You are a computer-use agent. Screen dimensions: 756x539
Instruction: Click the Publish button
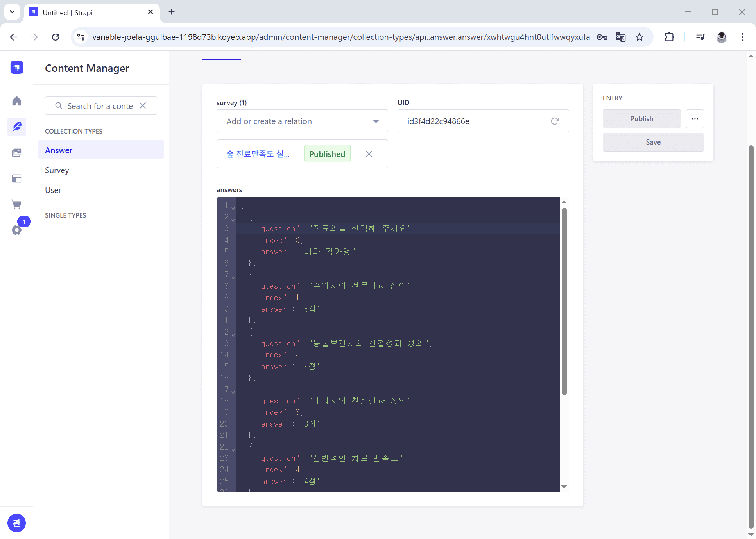641,119
